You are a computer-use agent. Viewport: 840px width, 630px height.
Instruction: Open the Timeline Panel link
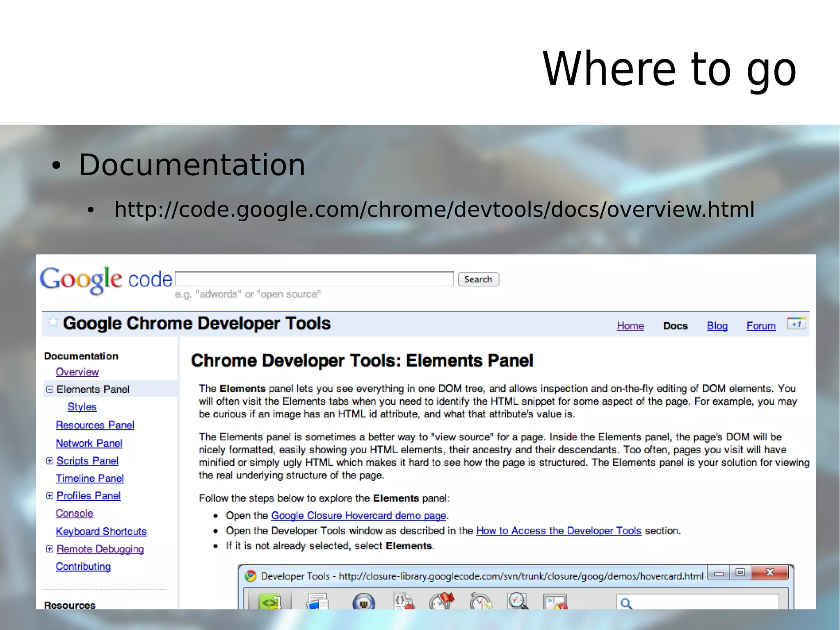[90, 478]
